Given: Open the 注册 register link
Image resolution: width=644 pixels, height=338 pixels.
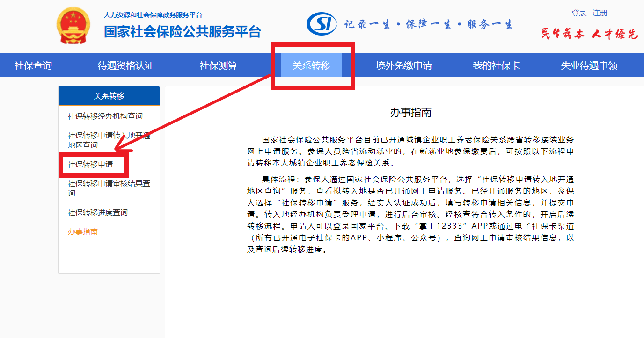Looking at the screenshot, I should coord(600,13).
